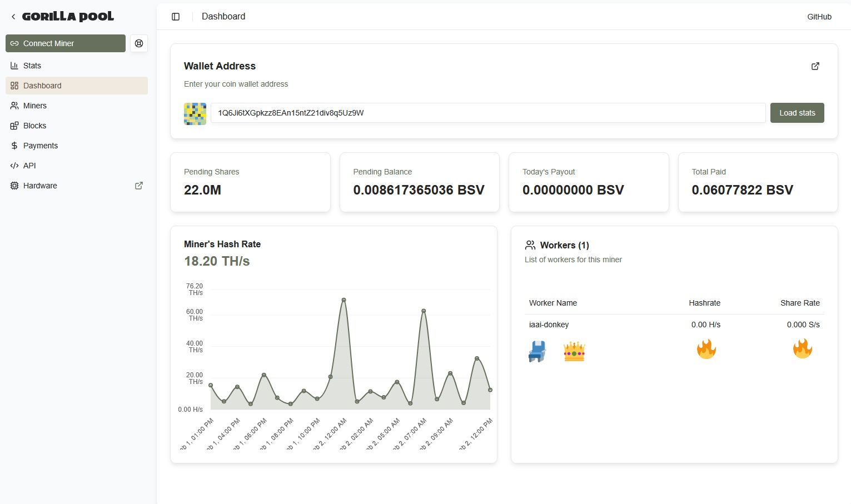Click the crown badge icon
851x504 pixels.
574,351
